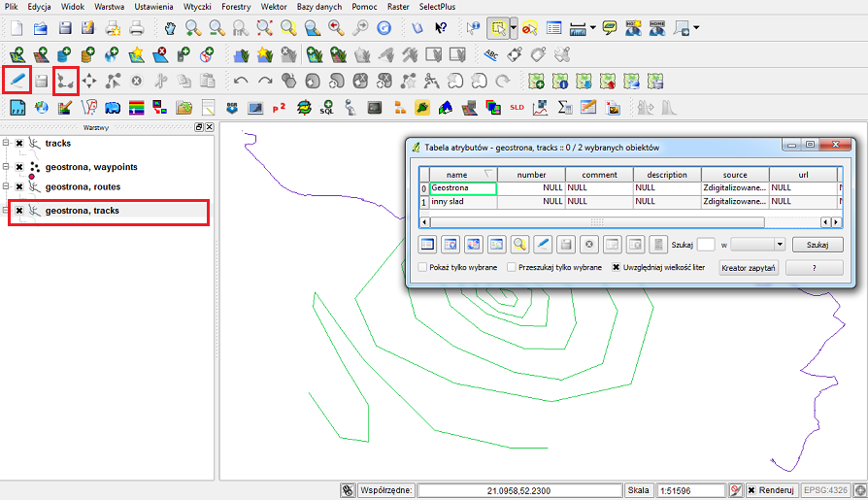Viewport: 868px width, 500px height.
Task: Toggle visibility of geostrona, tracks layer
Action: pyautogui.click(x=19, y=211)
